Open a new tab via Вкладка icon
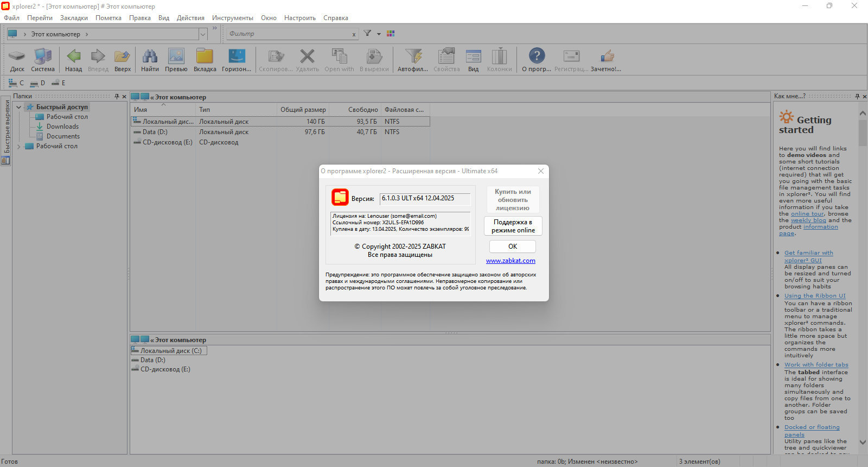This screenshot has width=868, height=467. click(x=205, y=56)
